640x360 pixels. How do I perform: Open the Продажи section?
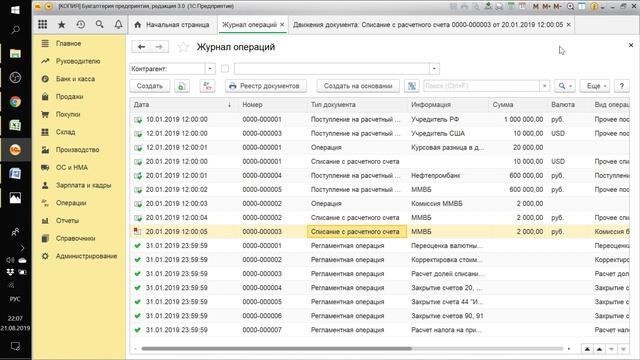click(79, 97)
